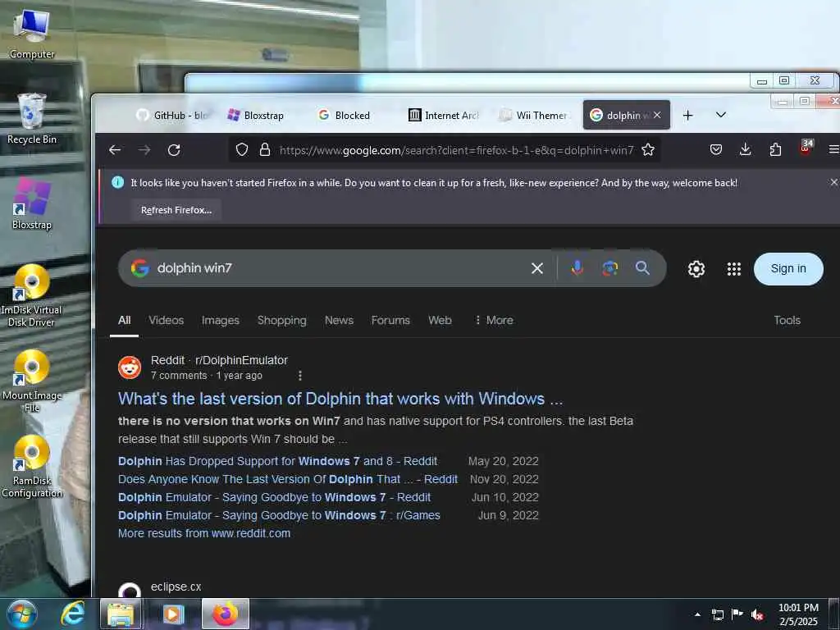Open the Firefox hamburger application menu
840x630 pixels.
coord(833,150)
